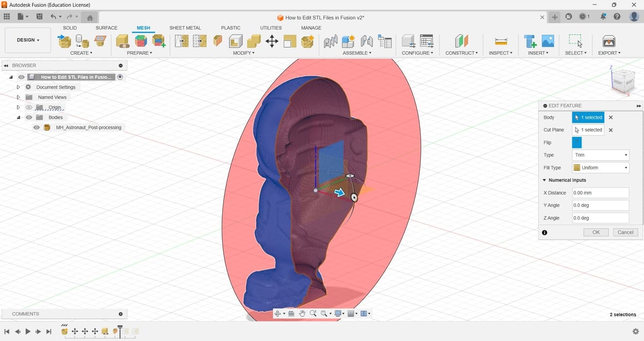Click the Reduce mesh tool icon

tap(200, 41)
